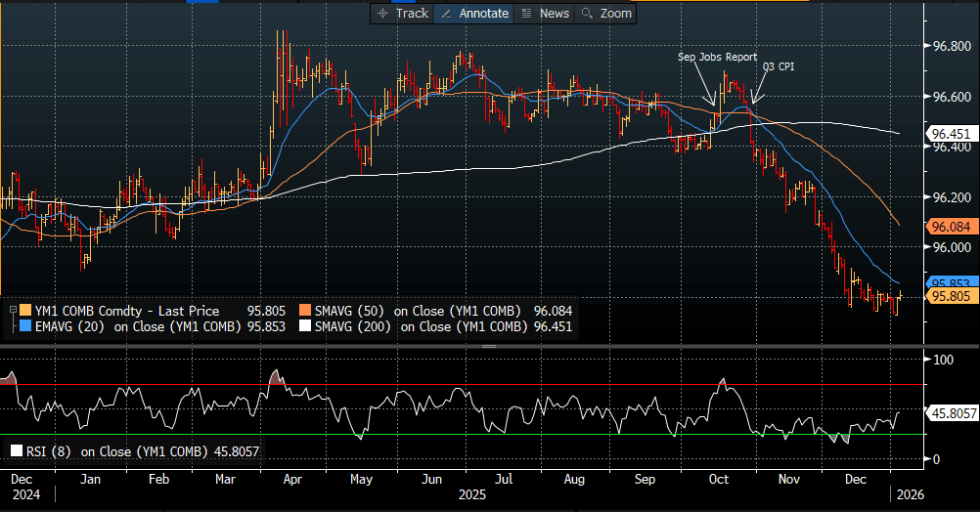Viewport: 980px width, 512px height.
Task: Select the Annotate pencil icon
Action: point(446,13)
